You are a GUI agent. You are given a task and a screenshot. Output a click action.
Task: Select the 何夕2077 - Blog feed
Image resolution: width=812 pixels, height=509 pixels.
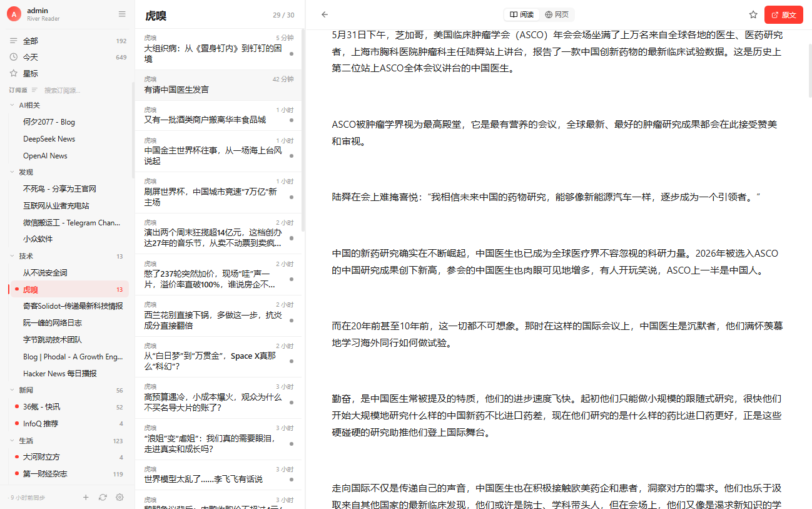[x=68, y=122]
